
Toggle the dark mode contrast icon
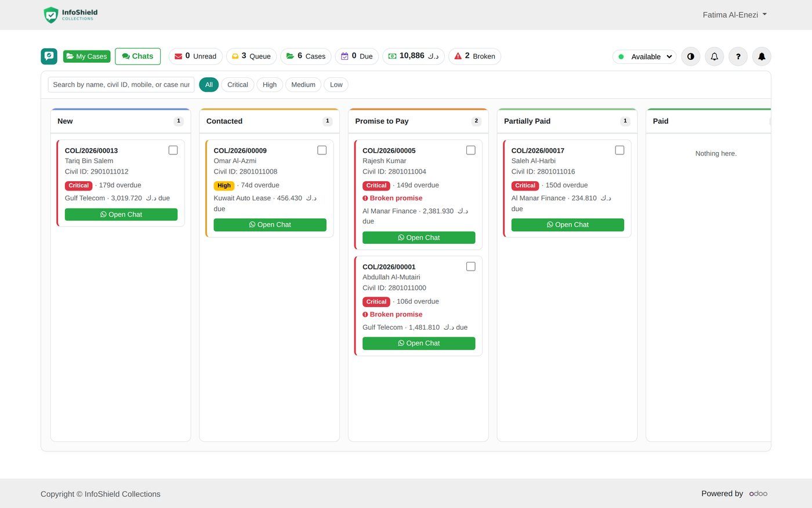coord(690,56)
